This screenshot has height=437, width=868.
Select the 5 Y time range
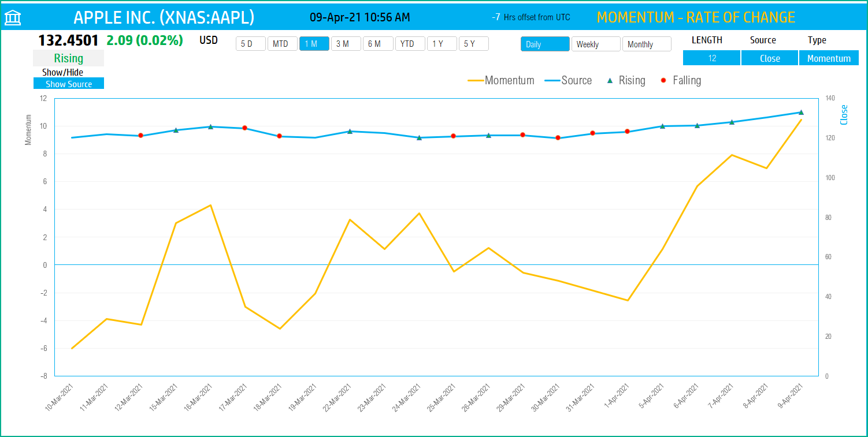click(x=474, y=44)
